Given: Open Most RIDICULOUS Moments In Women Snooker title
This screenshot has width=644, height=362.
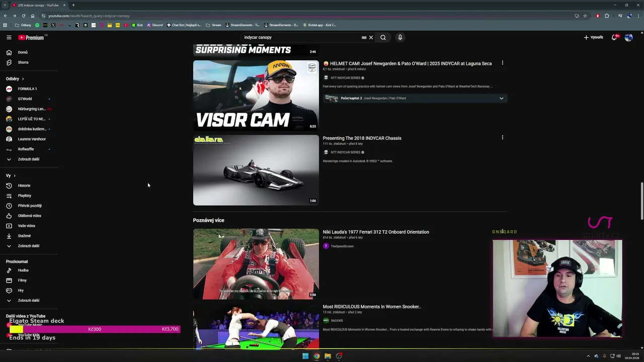Looking at the screenshot, I should tap(372, 307).
